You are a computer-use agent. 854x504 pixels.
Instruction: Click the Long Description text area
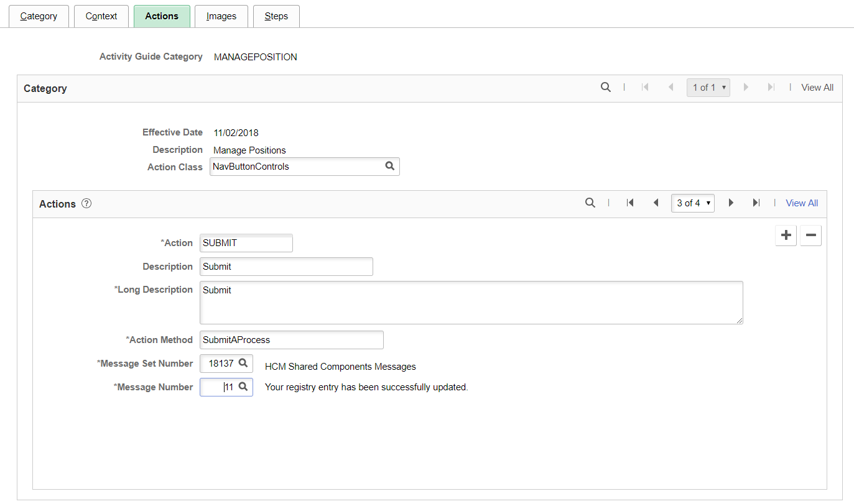point(471,303)
